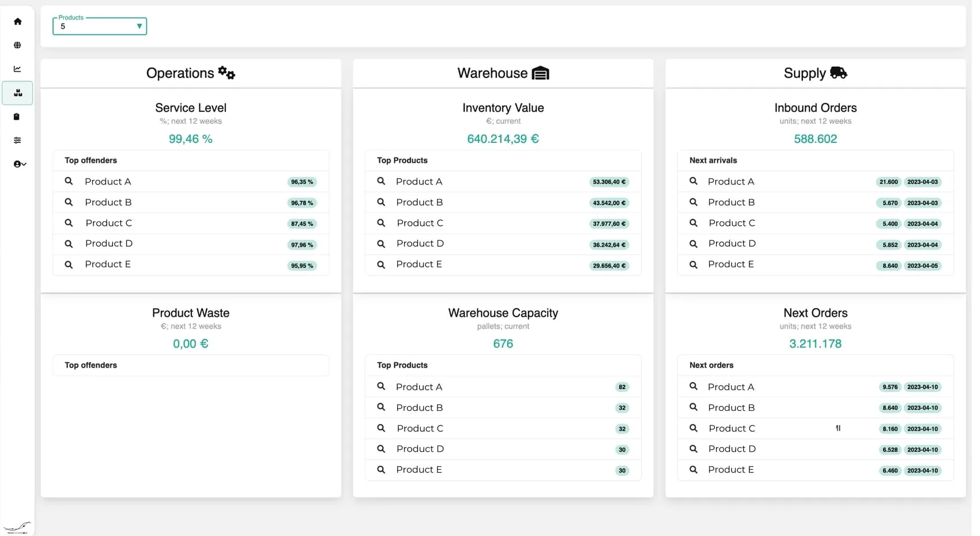Open the line chart analytics sidebar icon

[18, 69]
